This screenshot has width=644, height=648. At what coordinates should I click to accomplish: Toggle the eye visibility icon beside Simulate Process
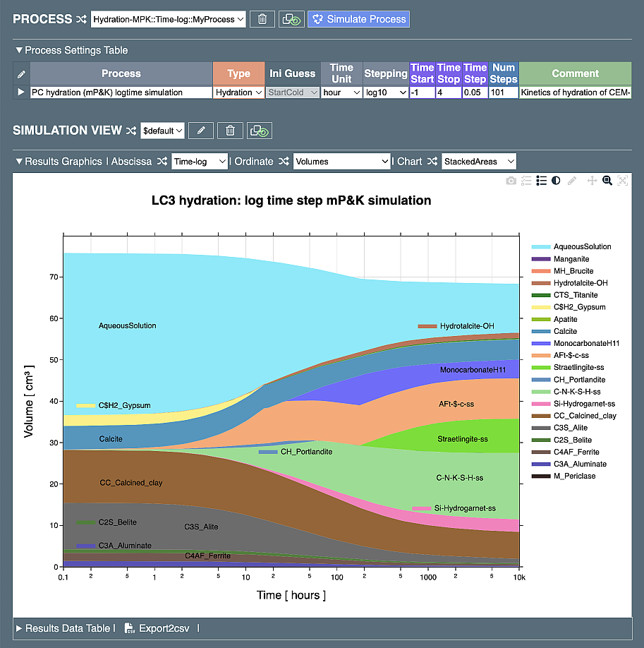291,19
